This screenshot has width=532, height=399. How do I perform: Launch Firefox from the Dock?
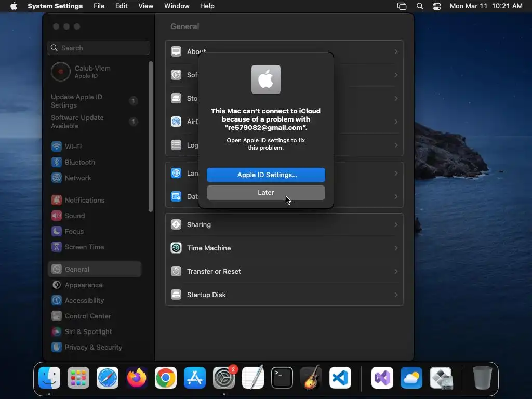tap(137, 378)
